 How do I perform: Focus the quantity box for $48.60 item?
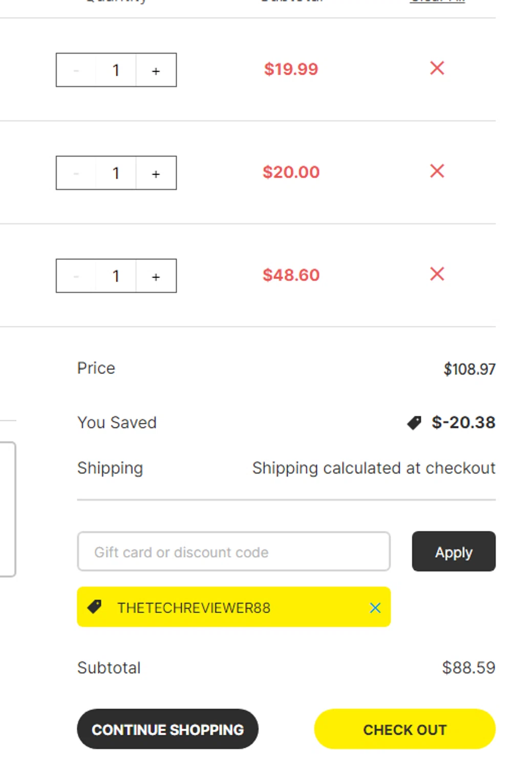[116, 276]
